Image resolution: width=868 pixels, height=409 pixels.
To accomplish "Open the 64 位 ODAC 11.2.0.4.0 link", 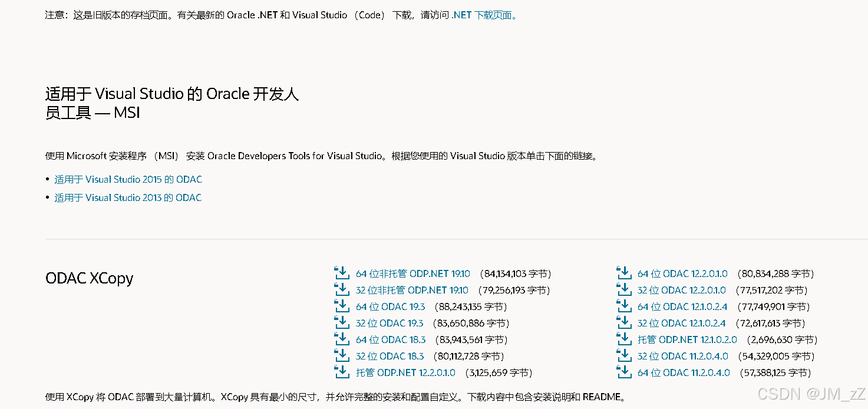I will [x=684, y=372].
